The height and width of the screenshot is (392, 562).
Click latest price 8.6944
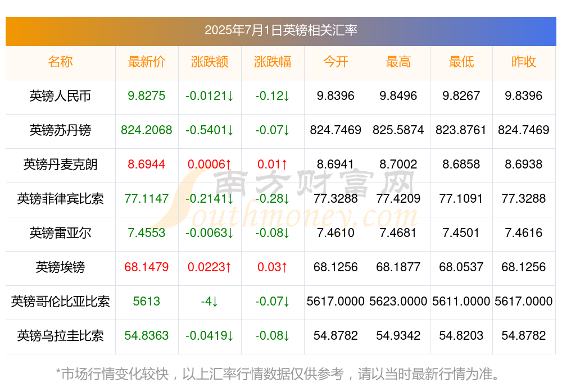coord(147,165)
